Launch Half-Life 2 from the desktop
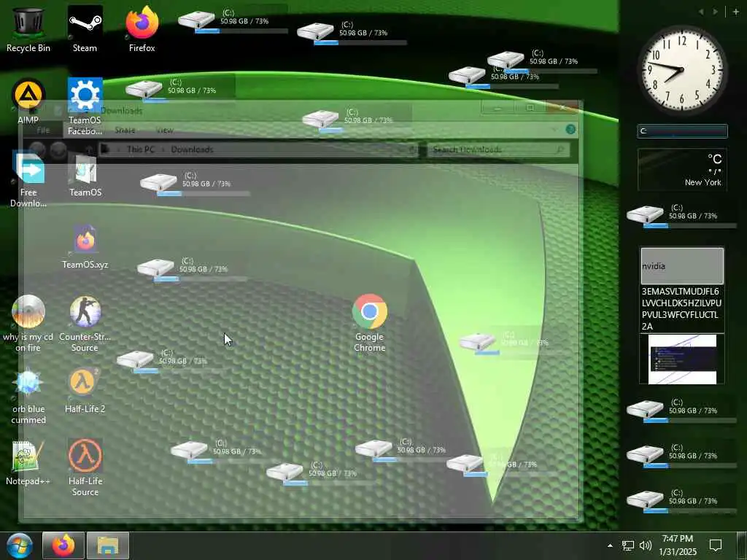 click(x=85, y=391)
